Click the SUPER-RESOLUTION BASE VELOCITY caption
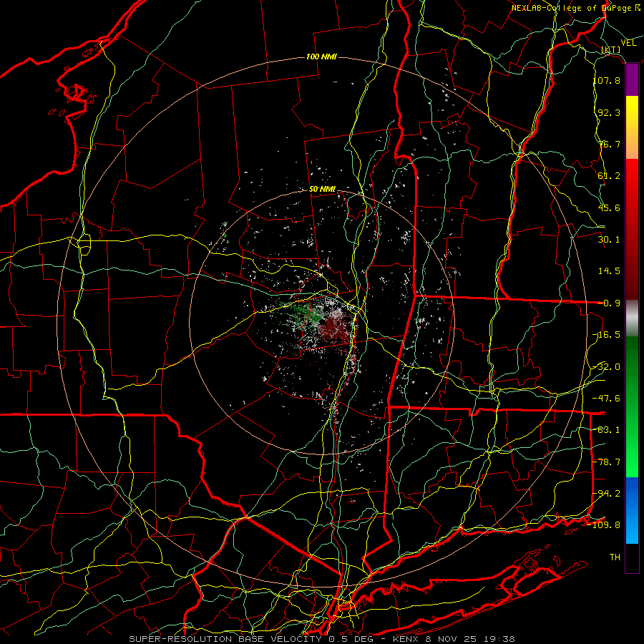Screen dimensions: 644x644 pos(225,639)
